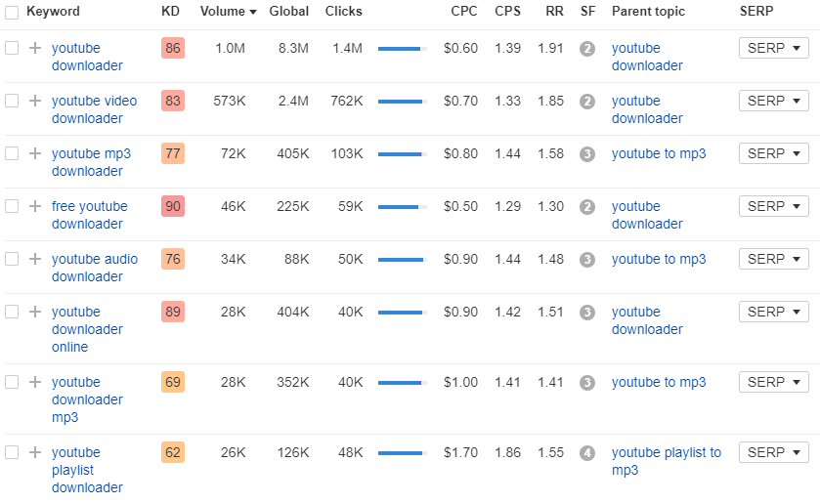Open 'youtube video downloader' keyword link
Viewport: 820px width, 504px height.
94,109
